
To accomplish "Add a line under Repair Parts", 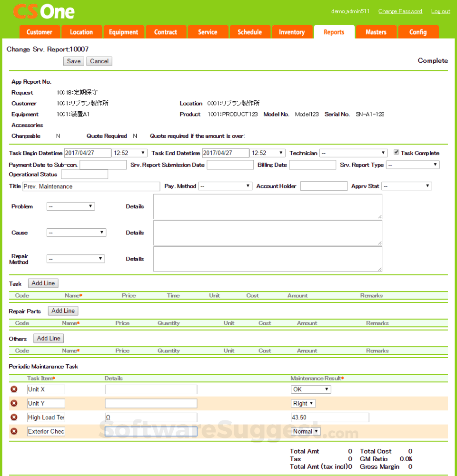I will 63,311.
